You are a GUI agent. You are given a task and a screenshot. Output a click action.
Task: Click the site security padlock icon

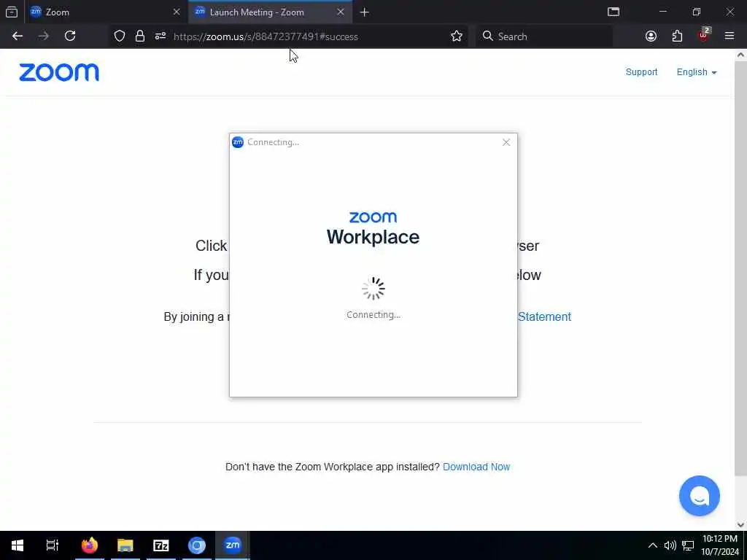[139, 36]
